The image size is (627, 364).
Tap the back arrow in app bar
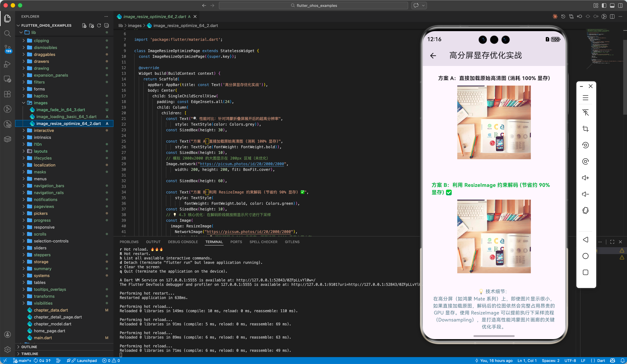point(433,55)
